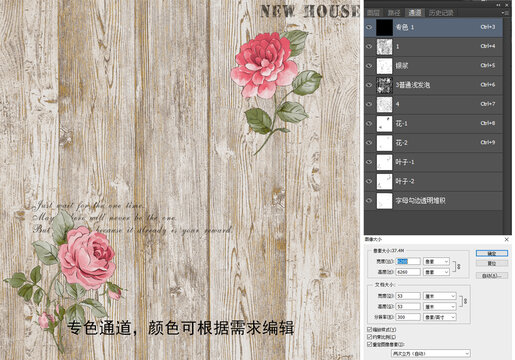Open resample method dropdown 两次立方
This screenshot has width=515, height=360.
(x=431, y=353)
